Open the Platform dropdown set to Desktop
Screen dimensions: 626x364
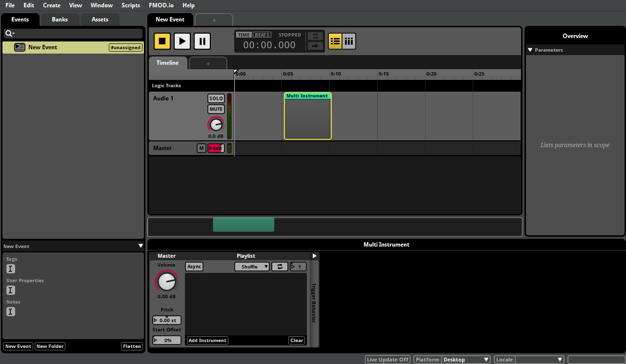(x=465, y=359)
